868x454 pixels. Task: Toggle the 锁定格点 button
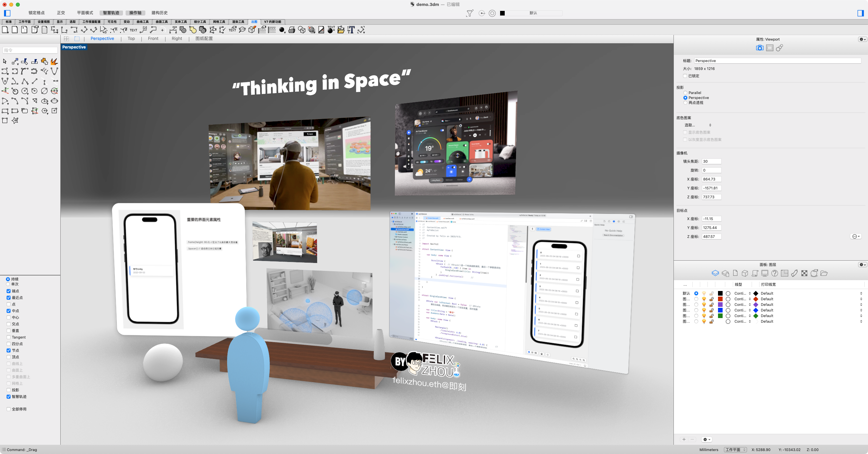[36, 13]
